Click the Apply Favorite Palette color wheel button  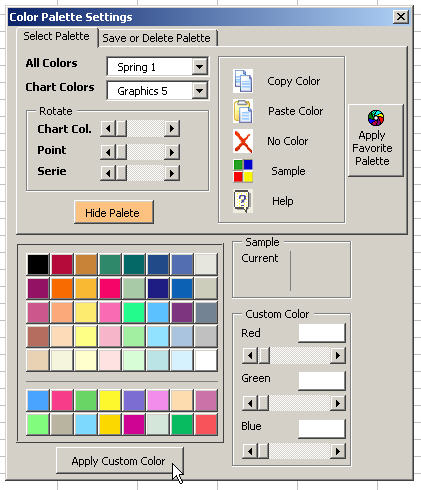tap(375, 140)
